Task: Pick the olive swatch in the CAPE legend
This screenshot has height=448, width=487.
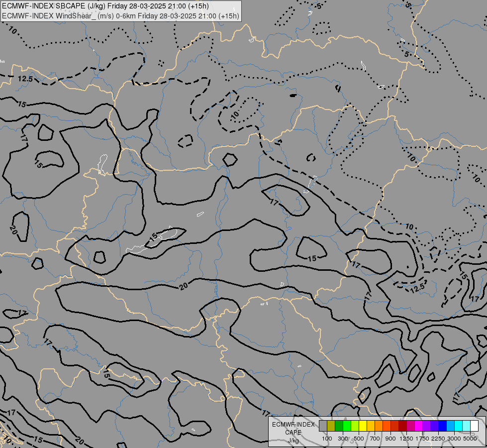Action: tap(331, 426)
